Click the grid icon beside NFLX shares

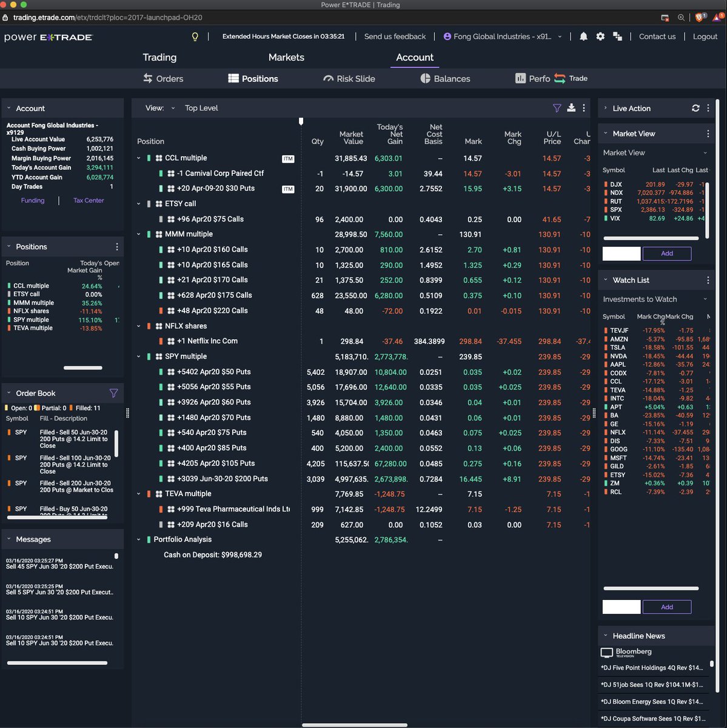click(159, 326)
